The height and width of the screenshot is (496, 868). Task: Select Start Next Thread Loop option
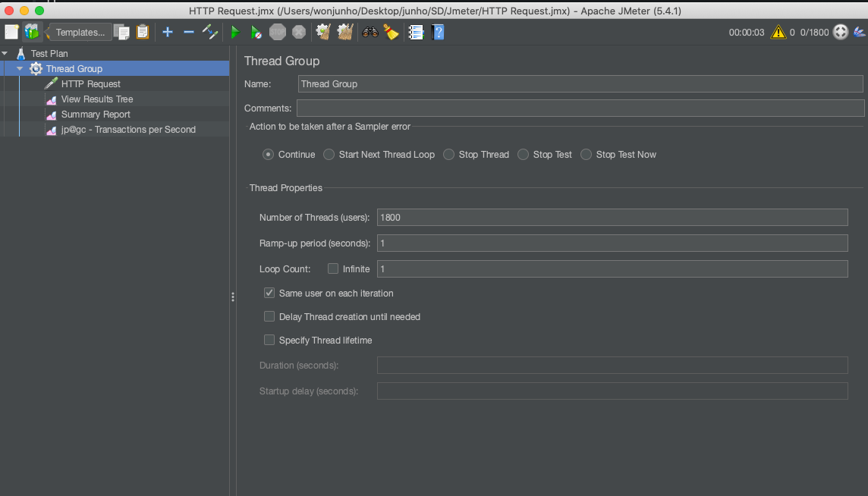(329, 155)
